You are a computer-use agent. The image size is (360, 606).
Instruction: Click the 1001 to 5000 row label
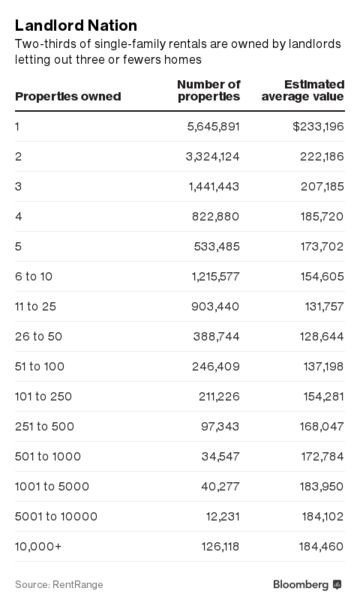[52, 486]
